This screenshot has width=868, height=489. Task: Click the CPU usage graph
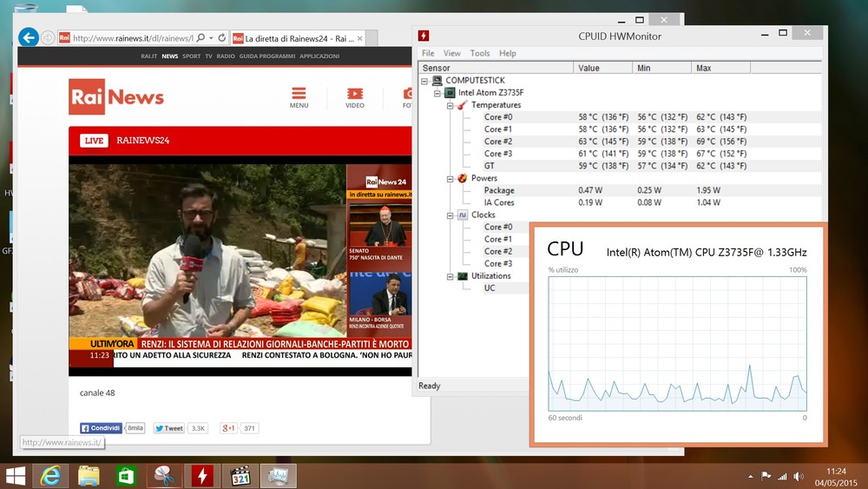click(x=678, y=343)
